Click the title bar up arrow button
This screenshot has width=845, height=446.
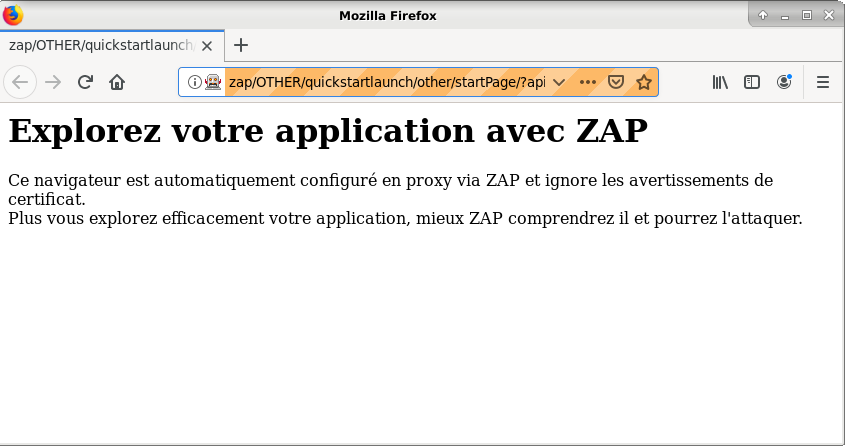763,15
